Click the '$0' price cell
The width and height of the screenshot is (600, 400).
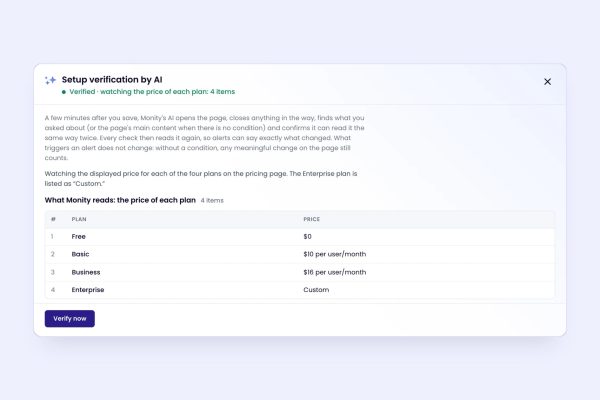point(307,237)
